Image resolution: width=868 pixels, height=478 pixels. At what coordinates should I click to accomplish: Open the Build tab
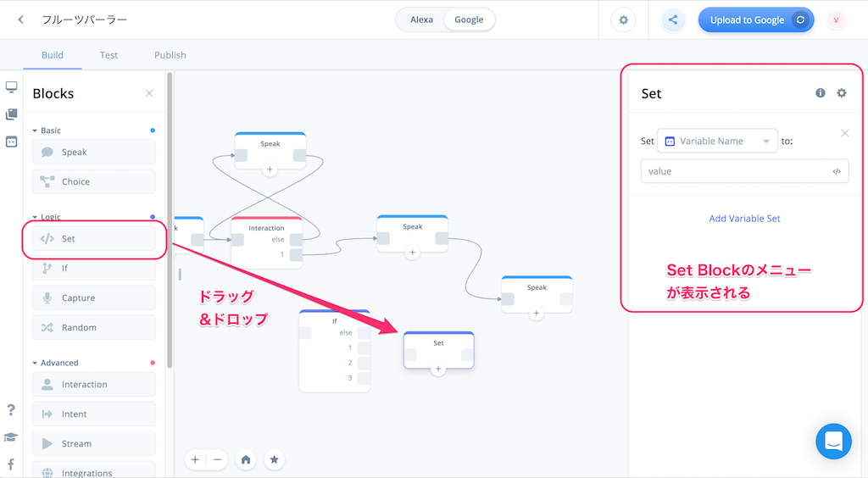pos(53,55)
